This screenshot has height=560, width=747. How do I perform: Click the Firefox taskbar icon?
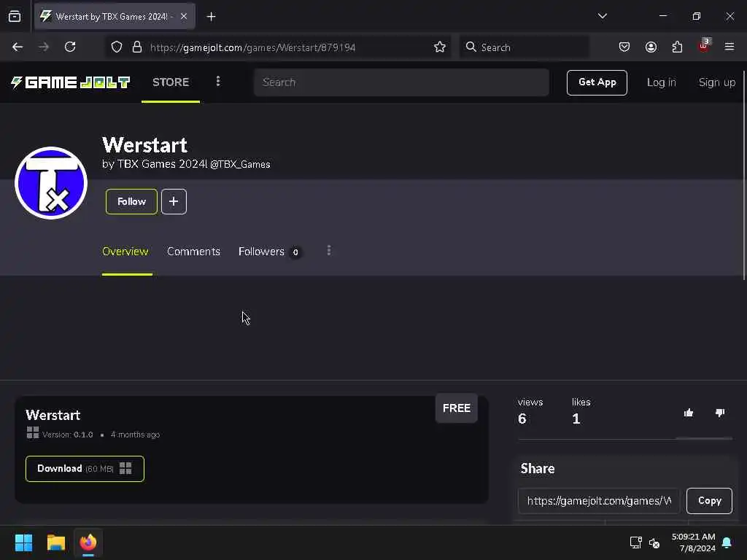pos(88,542)
